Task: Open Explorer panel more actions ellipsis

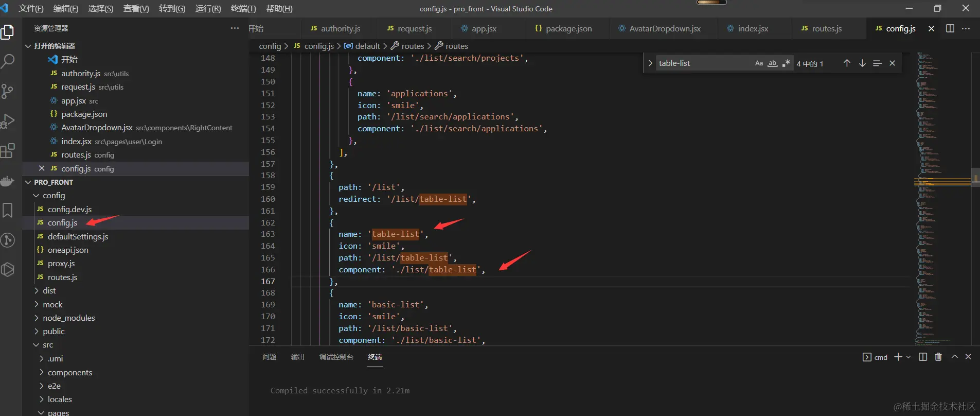Action: point(235,28)
